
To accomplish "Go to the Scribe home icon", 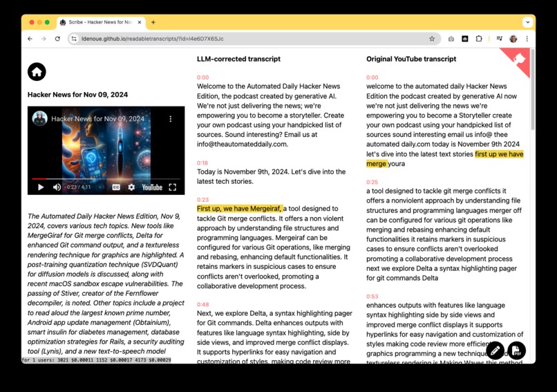I will [37, 72].
